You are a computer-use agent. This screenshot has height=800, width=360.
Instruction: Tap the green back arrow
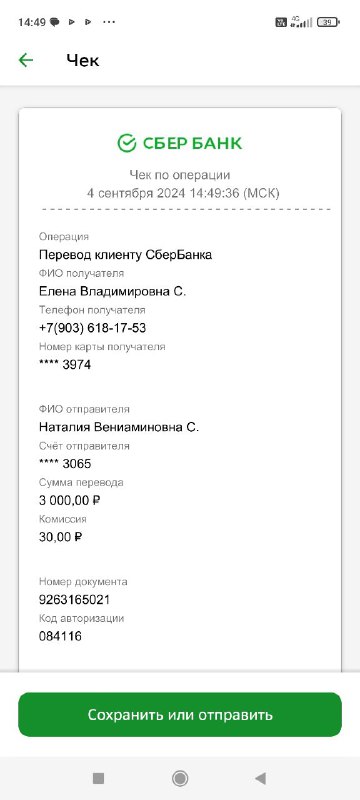25,60
